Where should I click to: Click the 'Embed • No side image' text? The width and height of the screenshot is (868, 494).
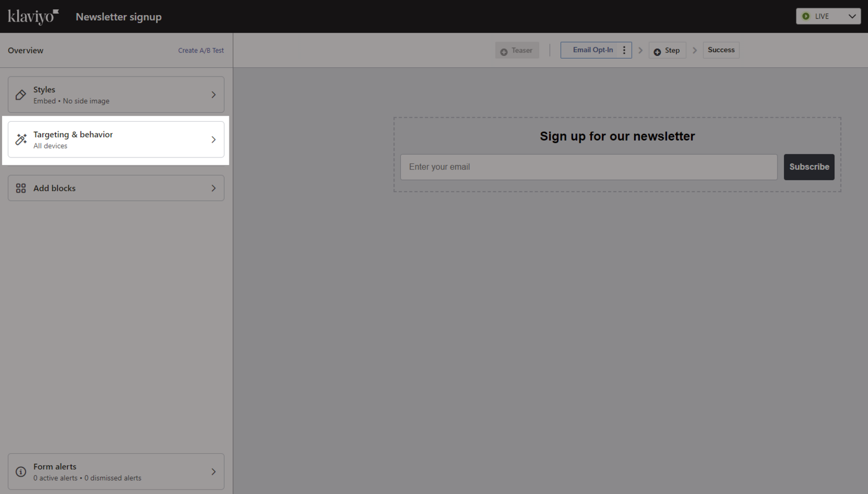tap(71, 101)
